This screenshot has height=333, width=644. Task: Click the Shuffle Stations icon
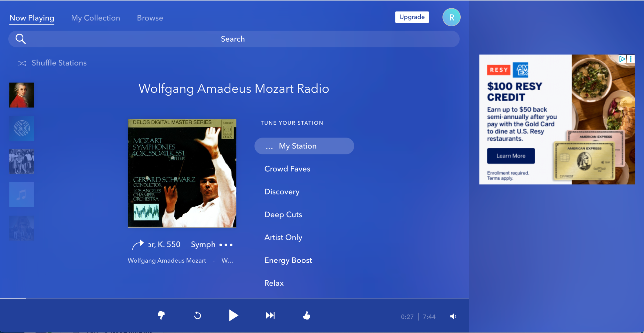click(23, 63)
